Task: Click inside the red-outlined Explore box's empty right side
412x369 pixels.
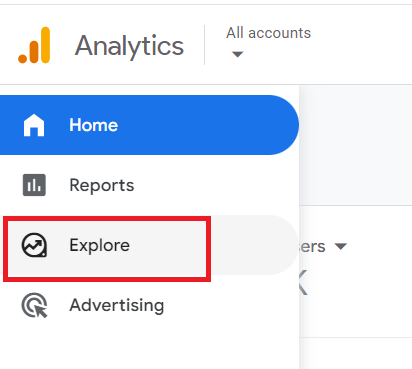Action: click(x=168, y=245)
